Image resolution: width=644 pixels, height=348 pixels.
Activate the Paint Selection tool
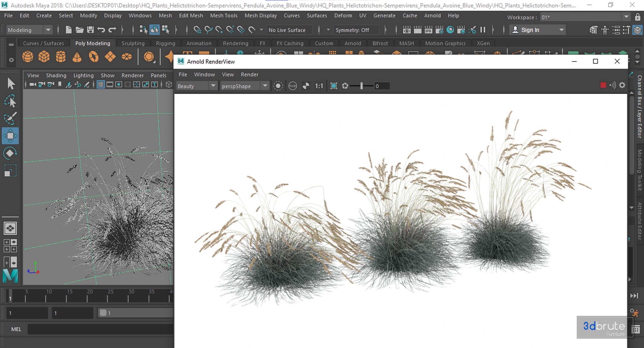10,118
